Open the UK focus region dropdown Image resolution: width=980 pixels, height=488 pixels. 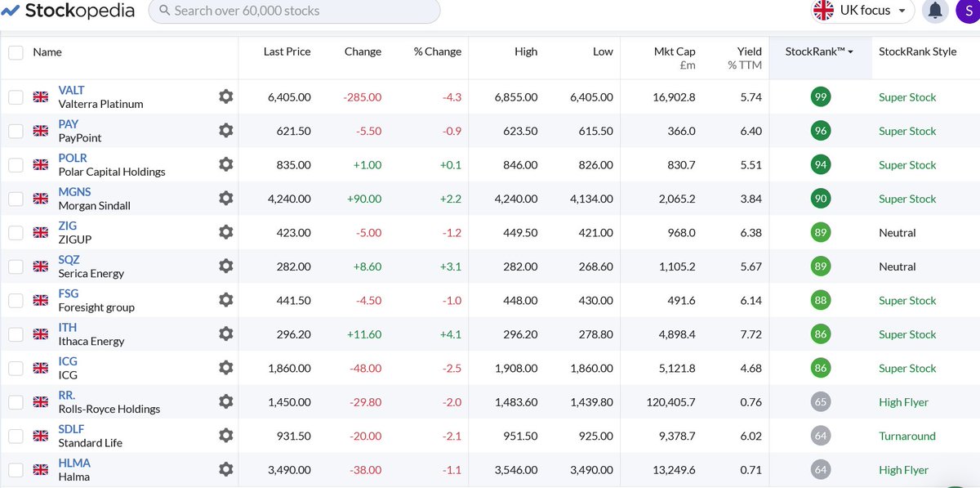[862, 11]
